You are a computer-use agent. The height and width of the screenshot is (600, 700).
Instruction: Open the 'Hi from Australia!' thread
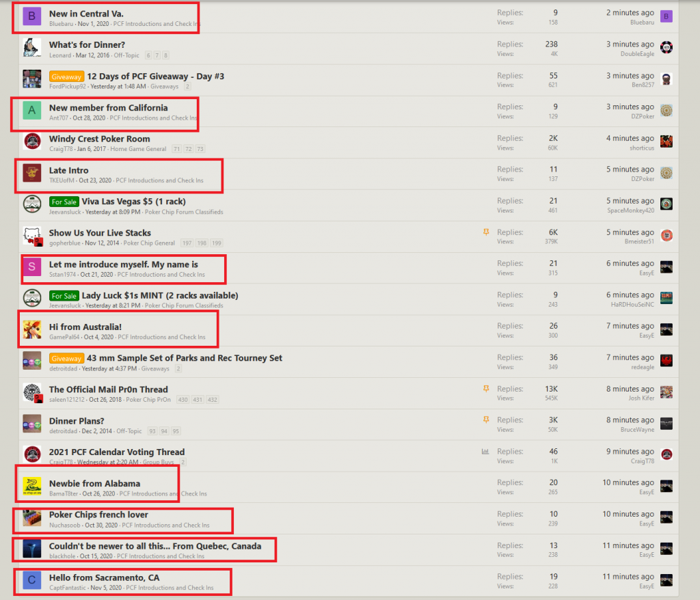tap(85, 327)
